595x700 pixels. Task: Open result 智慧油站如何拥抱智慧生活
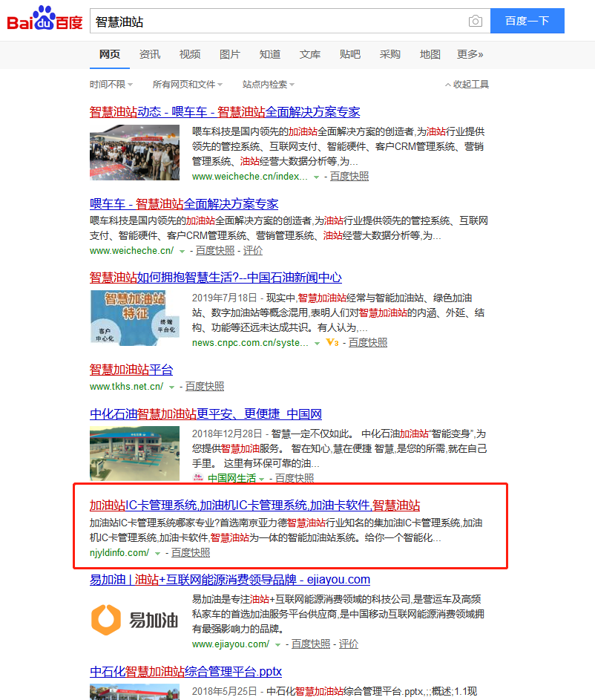[x=215, y=278]
